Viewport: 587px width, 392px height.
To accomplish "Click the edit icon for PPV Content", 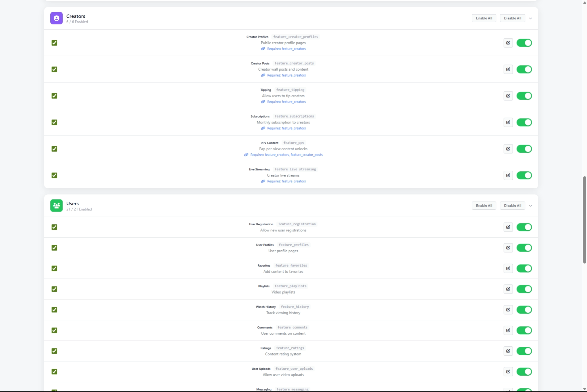I will click(508, 149).
